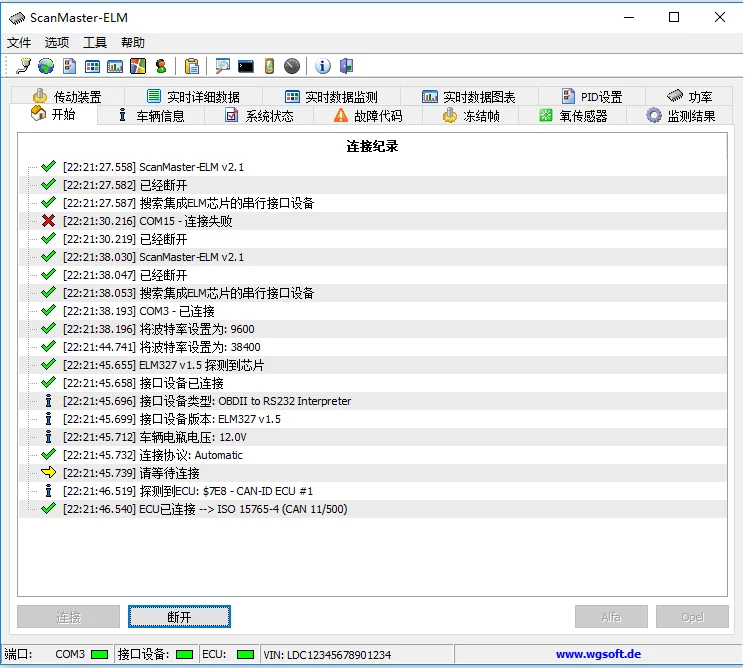Select the 车辆电瓶电压: 12.0V row

tap(373, 437)
